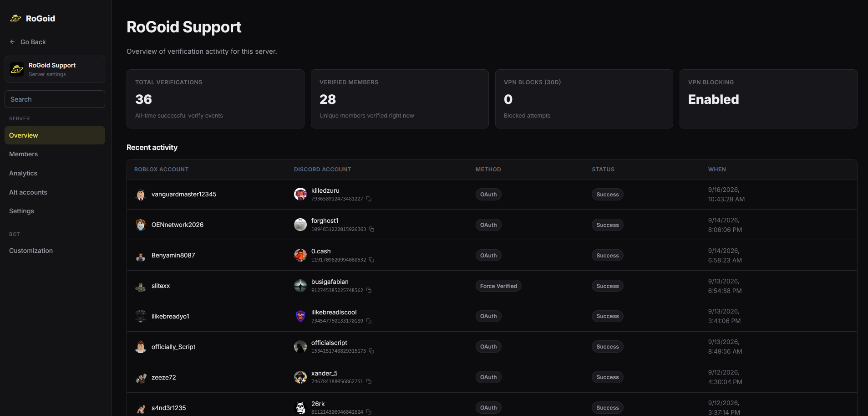Click the Discord name 26rk

pos(318,404)
